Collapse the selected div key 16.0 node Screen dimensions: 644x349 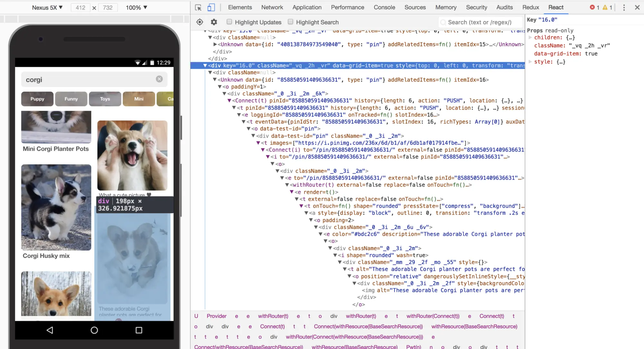coord(205,65)
